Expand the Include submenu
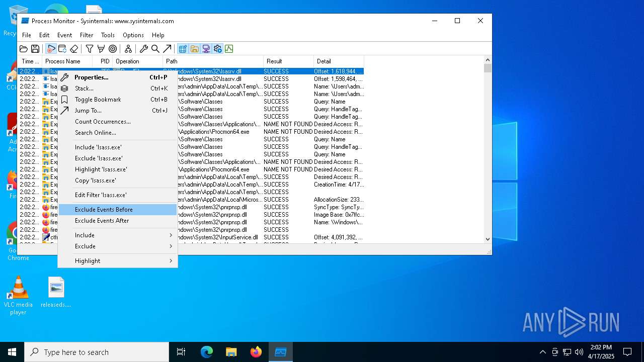 [117, 235]
